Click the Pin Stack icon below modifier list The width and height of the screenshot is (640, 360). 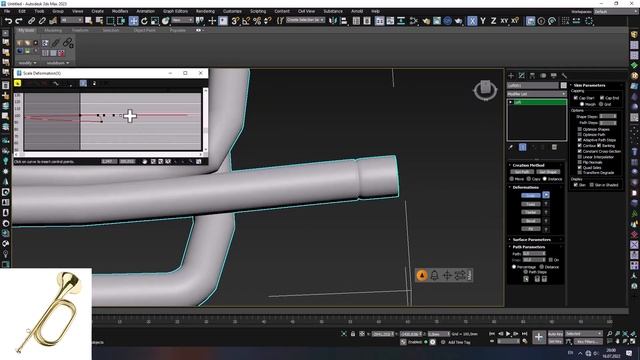[511, 147]
